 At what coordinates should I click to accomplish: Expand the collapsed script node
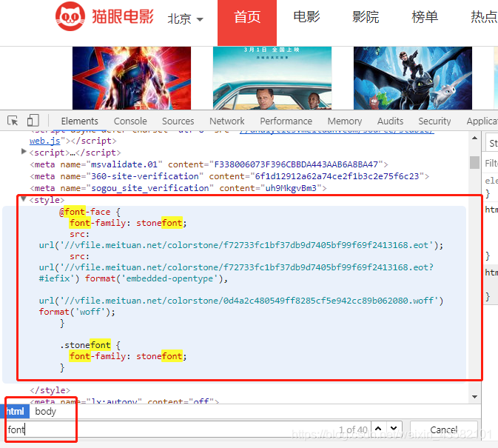[x=24, y=152]
